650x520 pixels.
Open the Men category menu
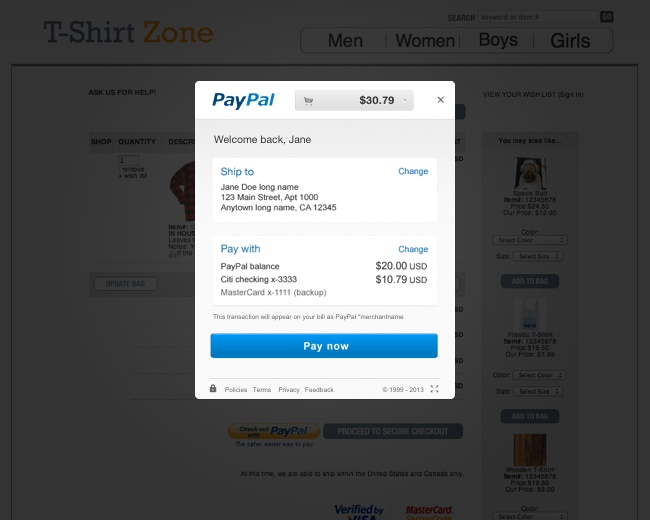click(x=345, y=41)
